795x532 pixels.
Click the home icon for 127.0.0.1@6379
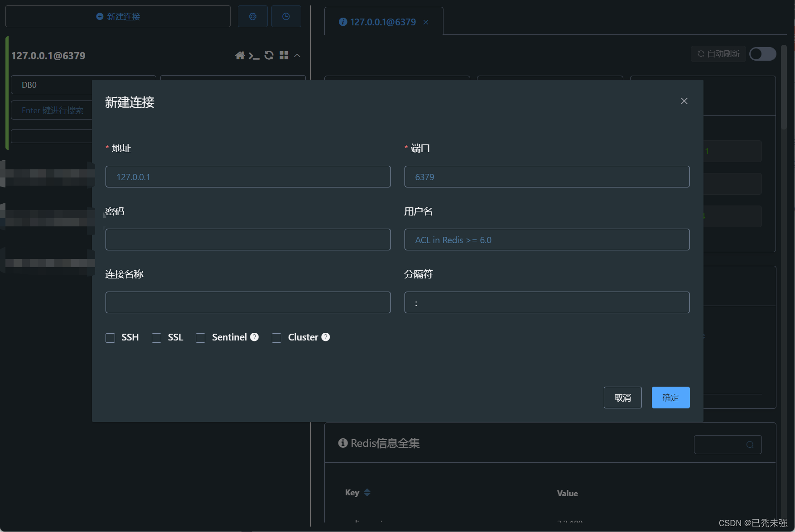(240, 55)
